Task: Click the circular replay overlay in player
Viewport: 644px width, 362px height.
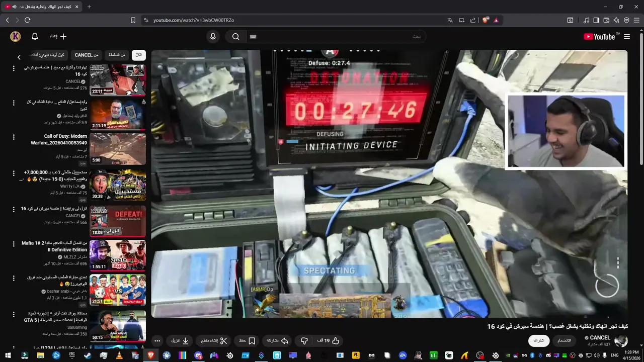Action: [x=607, y=286]
